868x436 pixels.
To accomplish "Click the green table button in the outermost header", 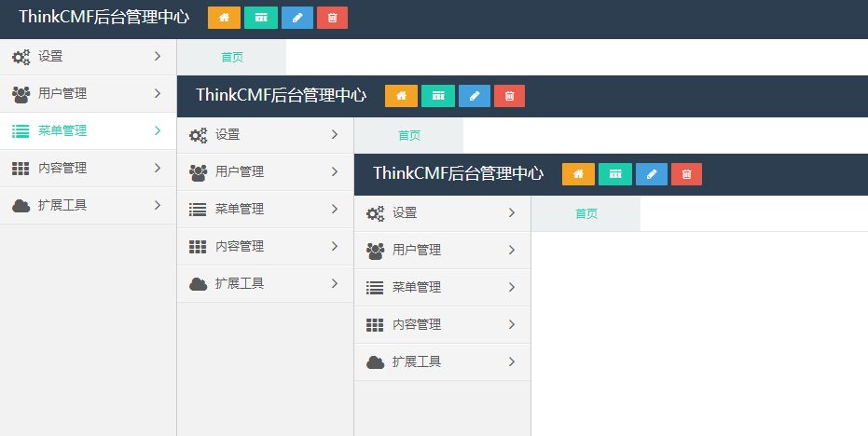I will coord(261,18).
